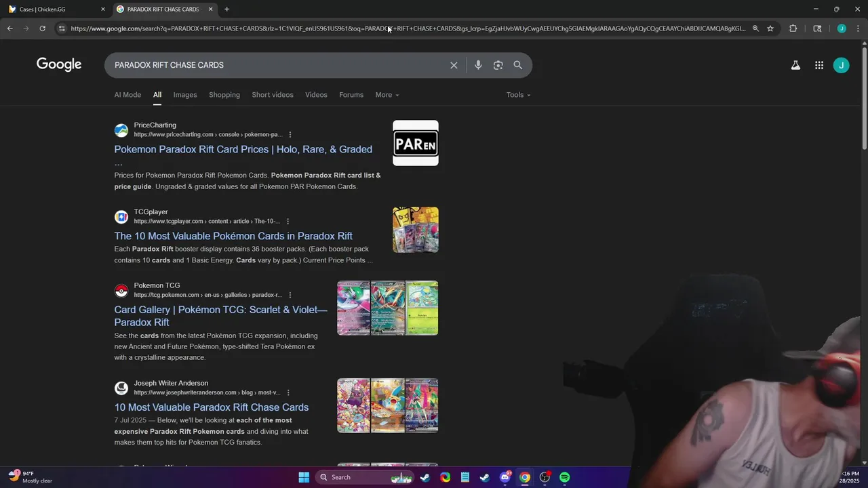Open site information icon in address bar
Screen dimensions: 868x488
[x=62, y=28]
